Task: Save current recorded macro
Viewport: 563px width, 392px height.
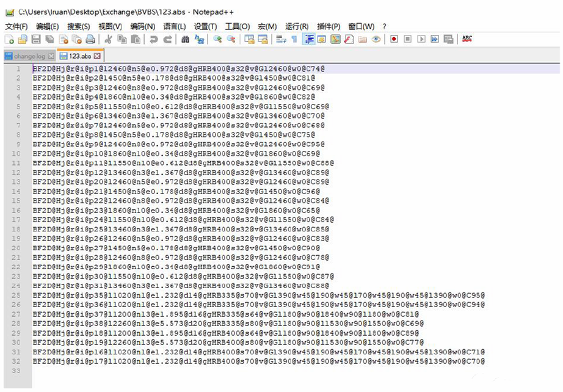Action: 448,38
